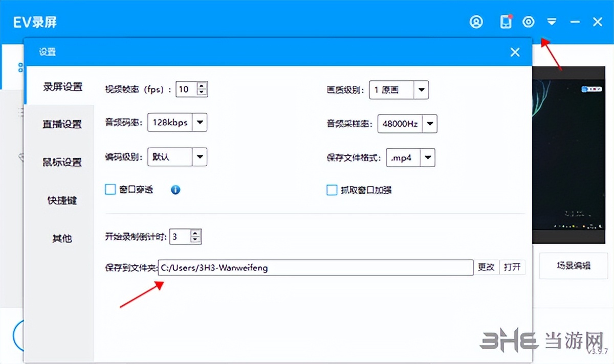Image resolution: width=614 pixels, height=364 pixels.
Task: Expand the 画质级别 dropdown
Action: [421, 89]
